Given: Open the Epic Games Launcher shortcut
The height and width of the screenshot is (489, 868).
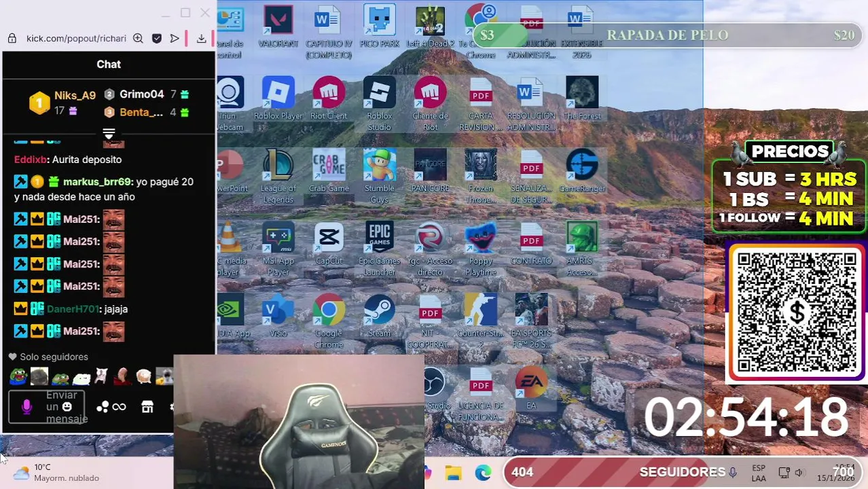Looking at the screenshot, I should point(379,249).
